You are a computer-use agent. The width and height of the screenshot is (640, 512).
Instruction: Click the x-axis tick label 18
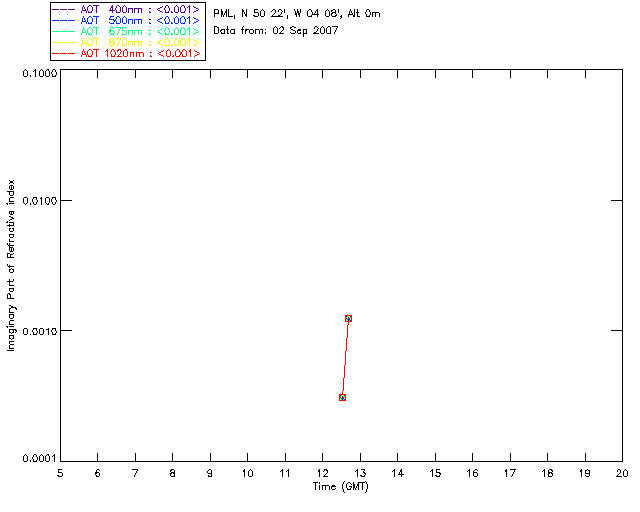click(x=547, y=473)
